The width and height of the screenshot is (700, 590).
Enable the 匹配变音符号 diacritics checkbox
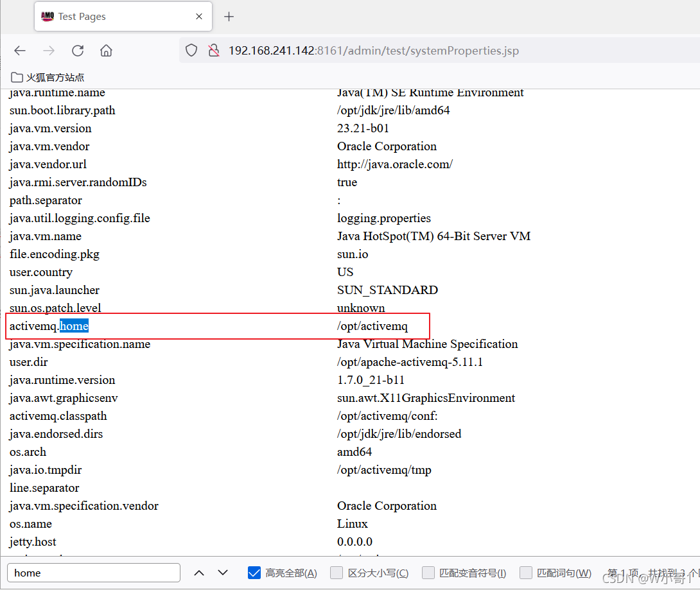428,573
